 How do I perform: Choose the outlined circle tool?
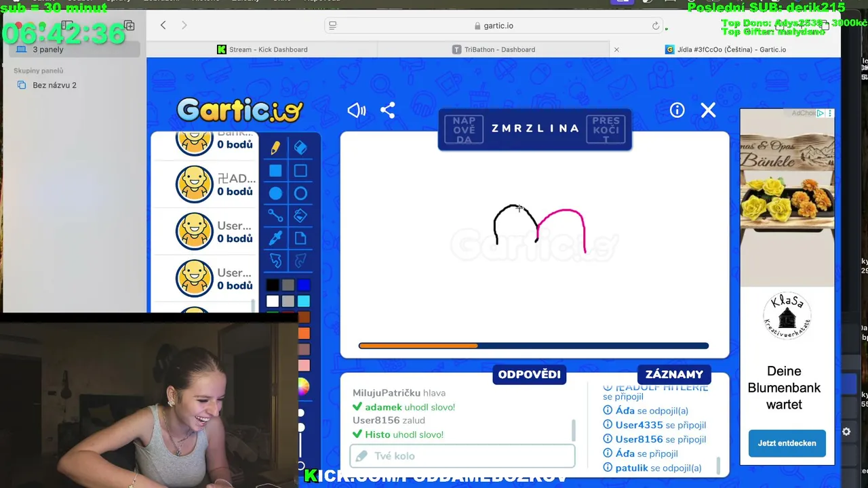[300, 194]
